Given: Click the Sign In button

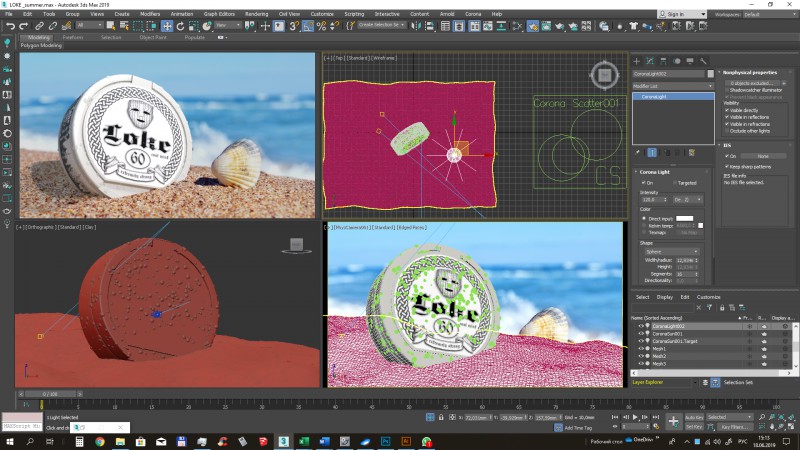Looking at the screenshot, I should [674, 14].
